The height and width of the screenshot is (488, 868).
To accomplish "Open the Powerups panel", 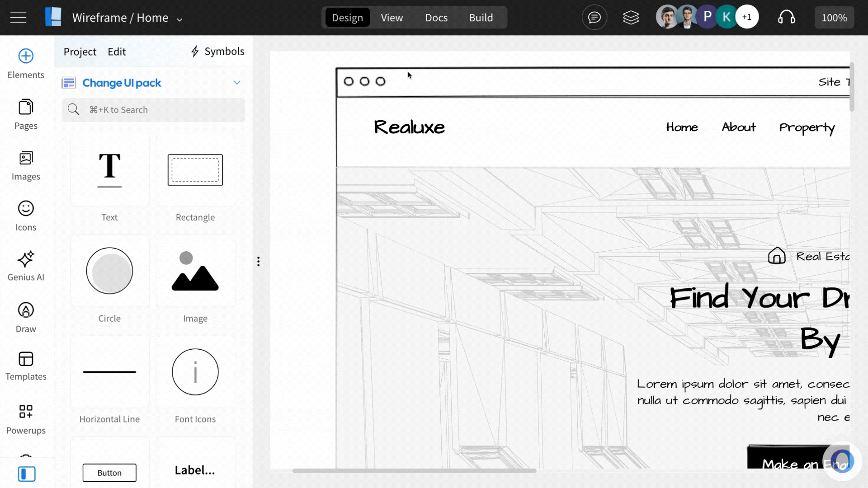I will tap(25, 418).
